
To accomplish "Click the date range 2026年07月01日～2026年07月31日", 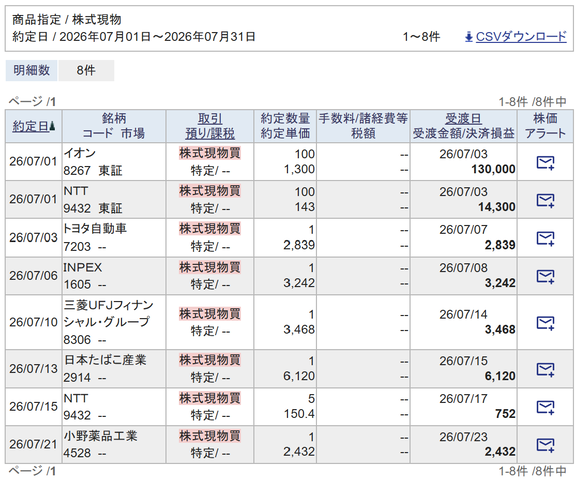I will (x=157, y=37).
